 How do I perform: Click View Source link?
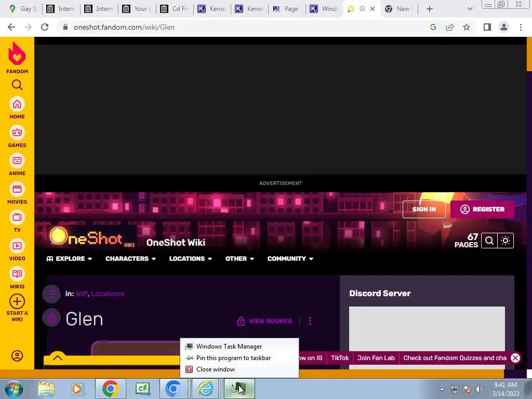pyautogui.click(x=264, y=321)
